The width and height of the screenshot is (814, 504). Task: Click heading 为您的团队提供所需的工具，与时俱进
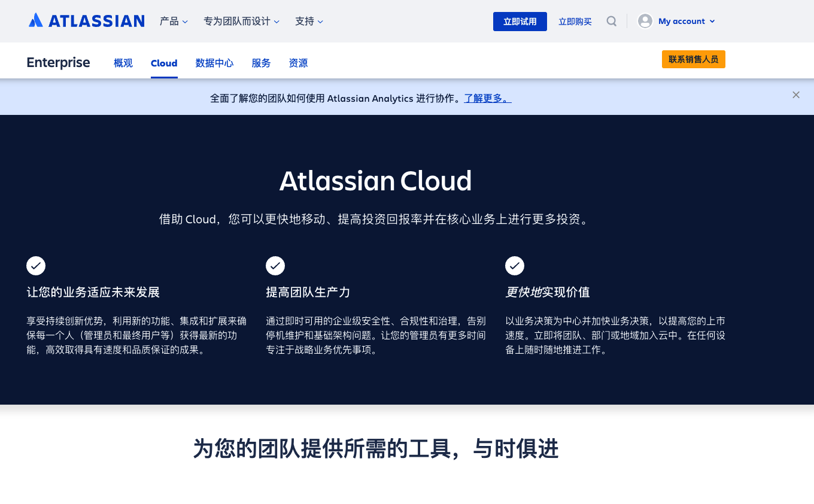[376, 448]
